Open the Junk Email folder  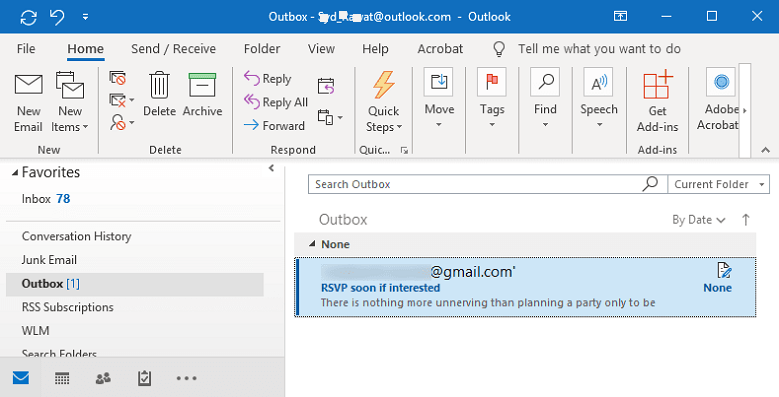tap(49, 260)
